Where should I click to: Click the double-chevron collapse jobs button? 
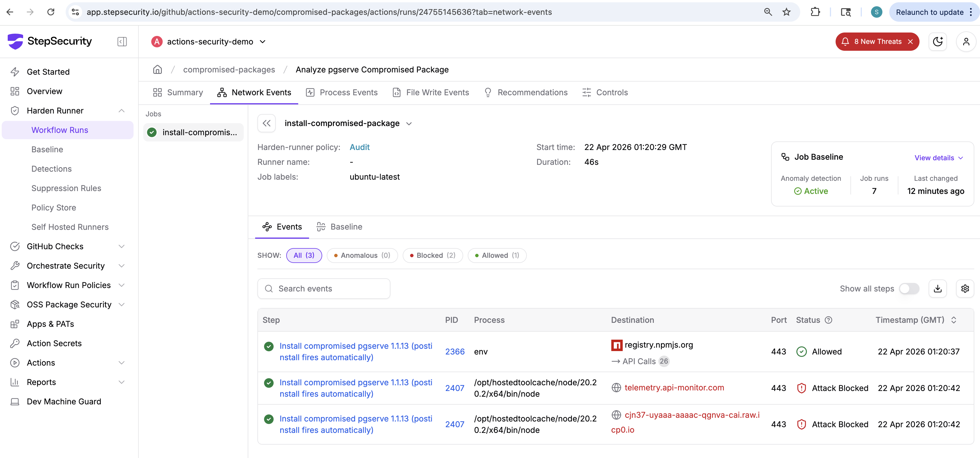(266, 123)
